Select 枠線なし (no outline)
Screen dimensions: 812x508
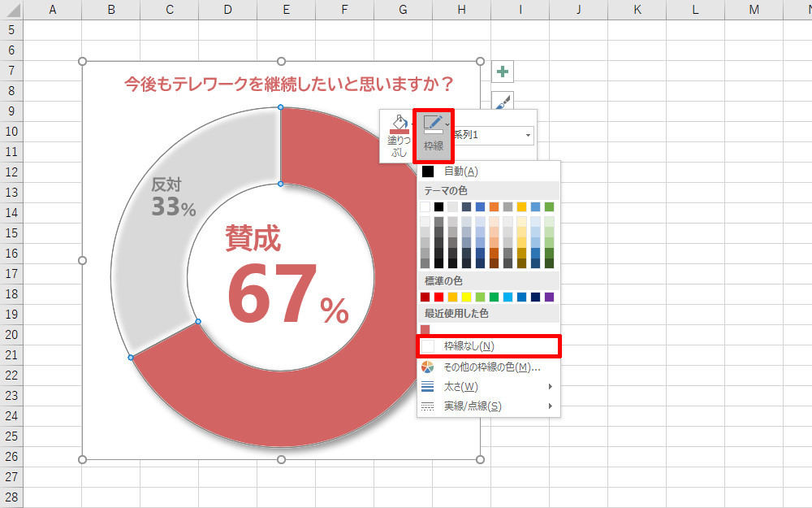[x=488, y=345]
